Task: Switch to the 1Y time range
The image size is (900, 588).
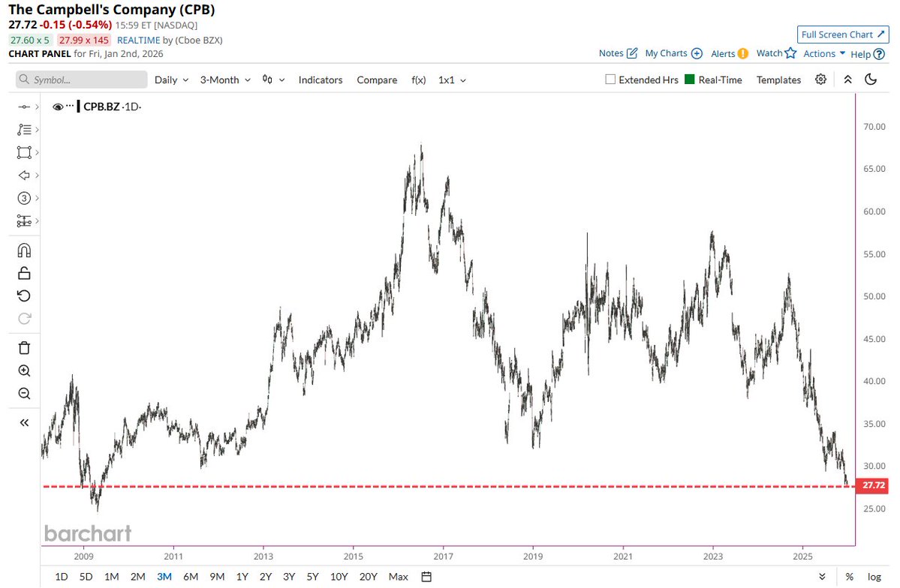Action: point(242,577)
